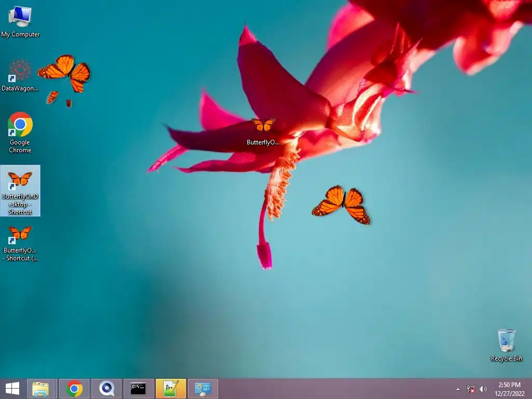
Task: Open the network status tray icon
Action: (471, 389)
